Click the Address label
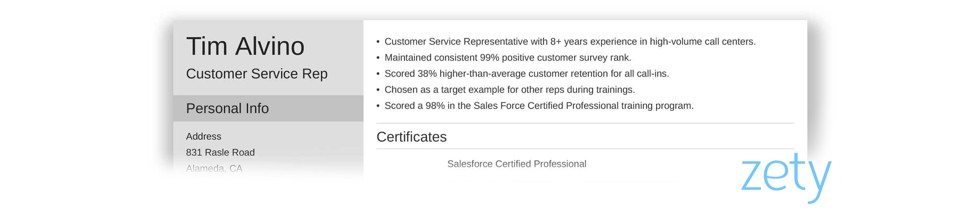This screenshot has width=980, height=213. click(x=204, y=136)
